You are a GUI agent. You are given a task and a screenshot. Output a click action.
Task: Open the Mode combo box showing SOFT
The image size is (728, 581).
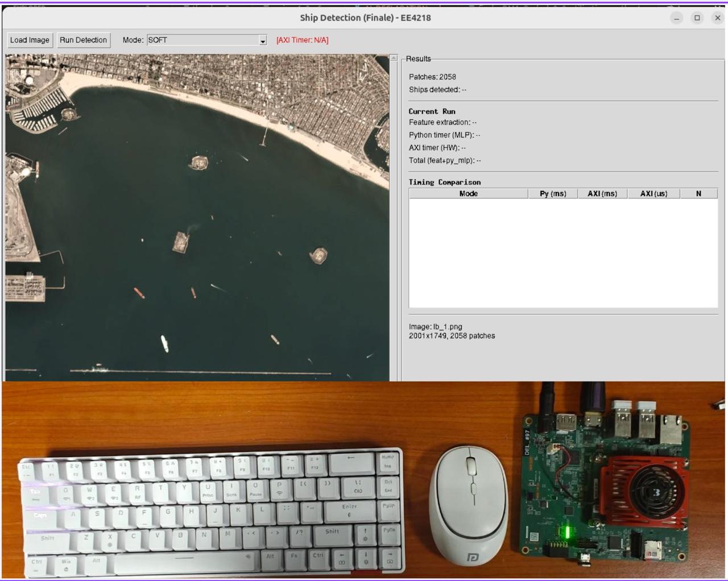[202, 40]
